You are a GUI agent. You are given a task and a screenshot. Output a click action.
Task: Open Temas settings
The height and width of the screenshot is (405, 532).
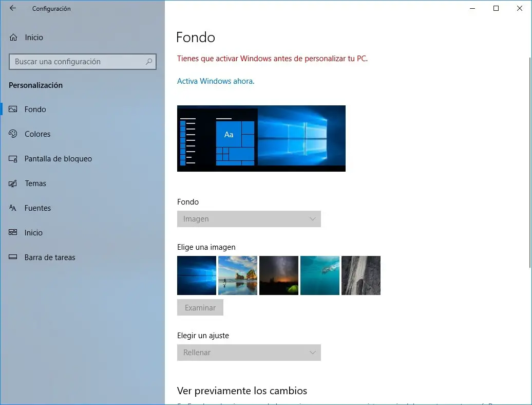click(x=35, y=183)
